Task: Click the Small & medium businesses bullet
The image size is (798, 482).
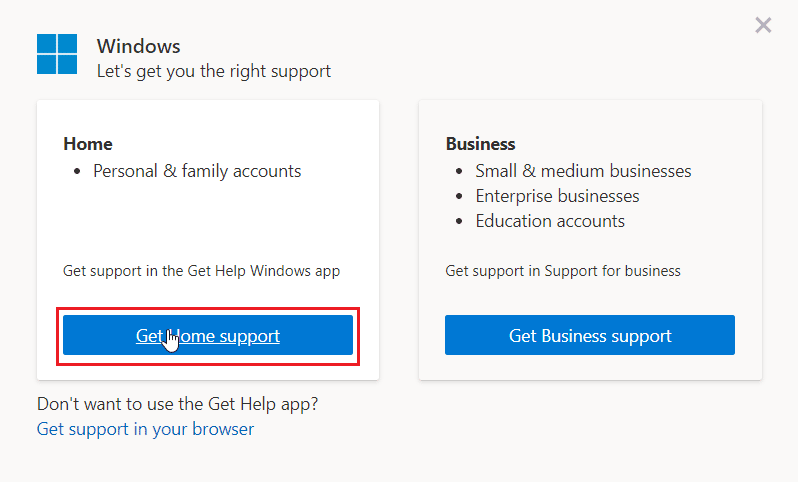Action: pos(583,171)
